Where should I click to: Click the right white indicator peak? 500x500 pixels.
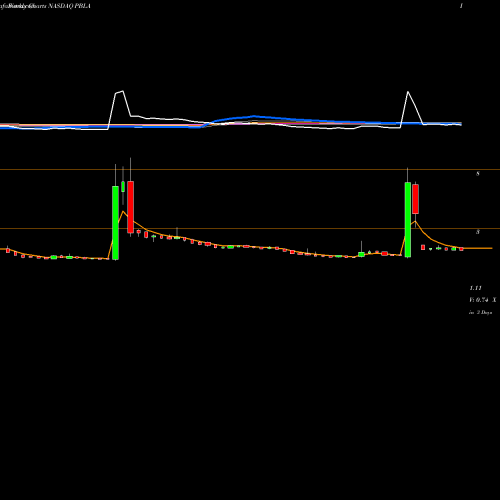coord(408,92)
